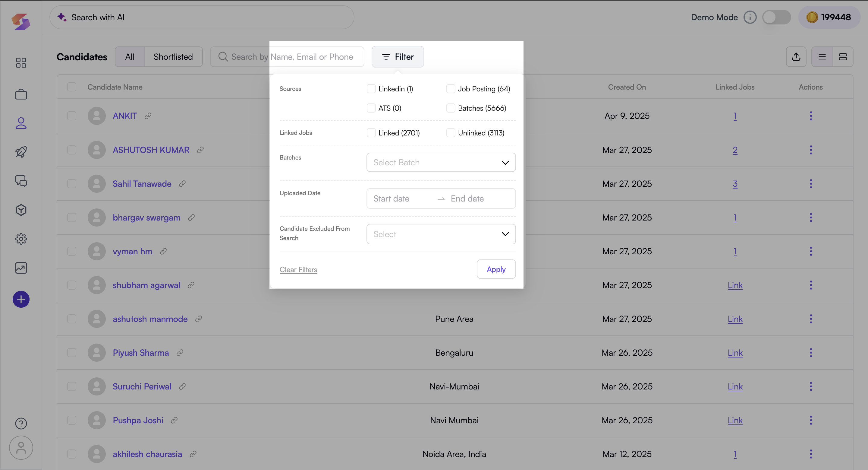Switch to compact list view icon
This screenshot has height=470, width=868.
822,57
